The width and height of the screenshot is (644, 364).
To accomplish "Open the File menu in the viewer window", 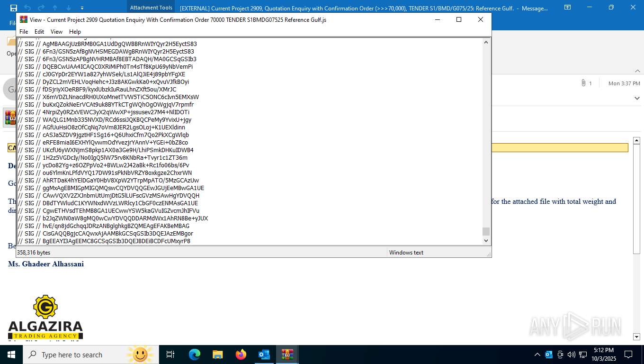I will 24,32.
